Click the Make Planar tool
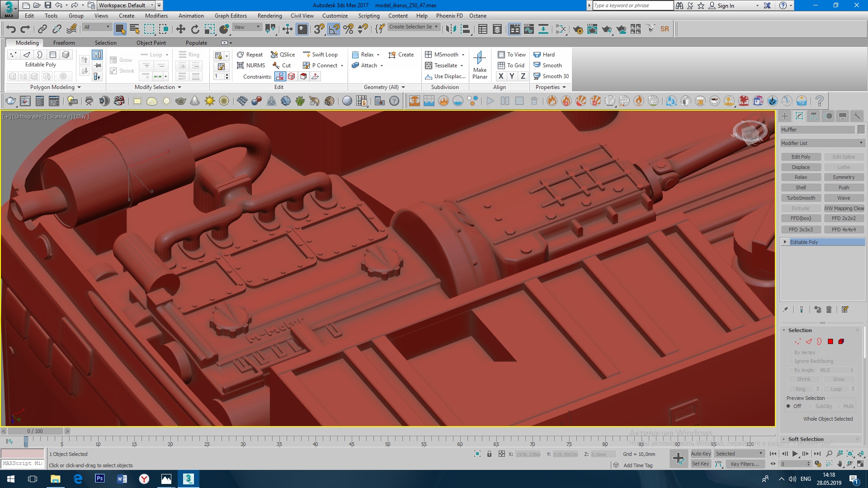The image size is (868, 488). tap(480, 65)
